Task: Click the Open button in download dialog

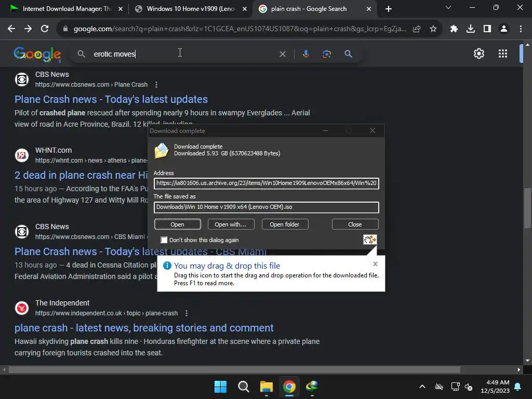Action: pyautogui.click(x=178, y=224)
